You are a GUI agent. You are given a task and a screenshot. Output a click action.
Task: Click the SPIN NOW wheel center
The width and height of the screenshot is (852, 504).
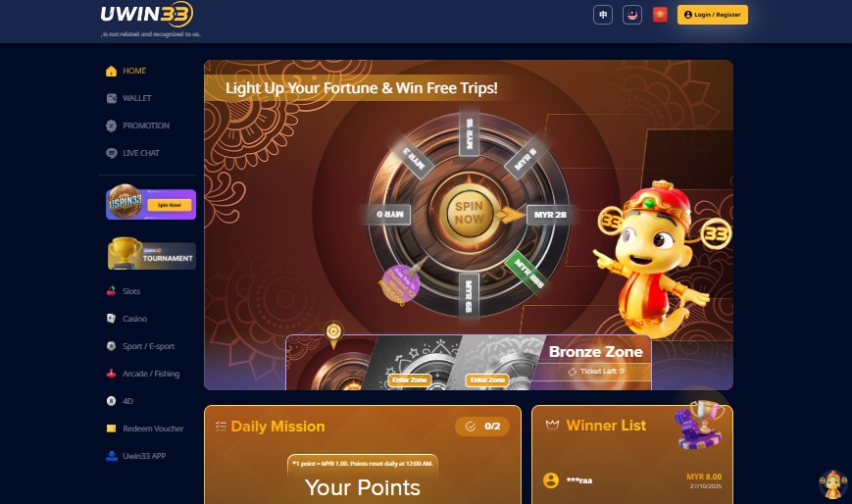pos(469,213)
